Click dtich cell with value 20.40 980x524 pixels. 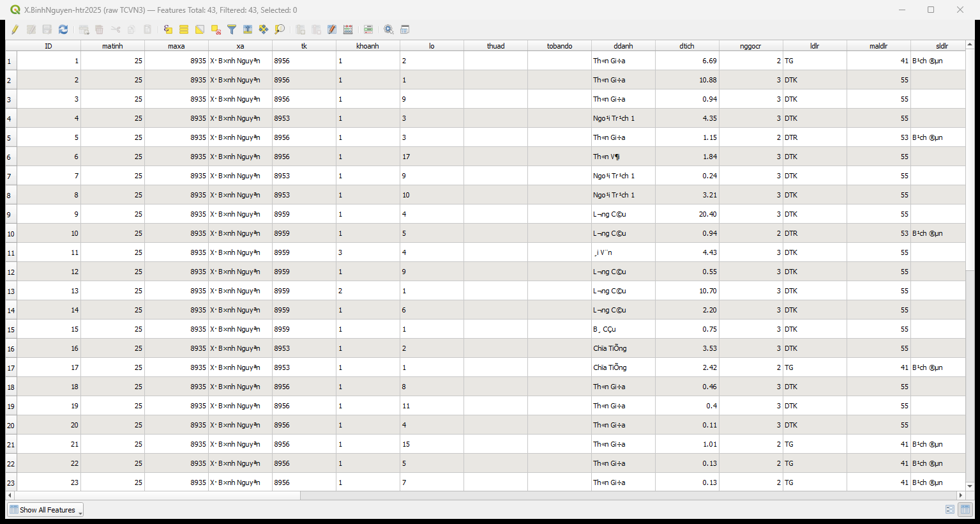(x=687, y=214)
